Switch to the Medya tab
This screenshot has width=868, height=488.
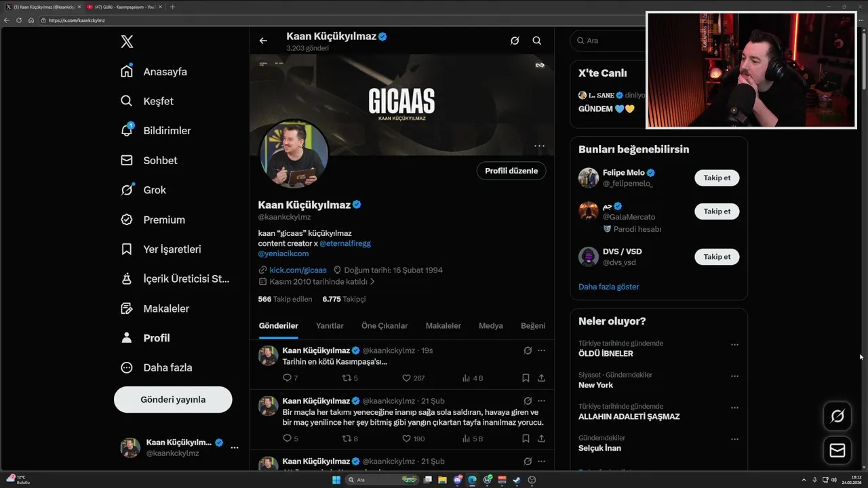pos(491,326)
